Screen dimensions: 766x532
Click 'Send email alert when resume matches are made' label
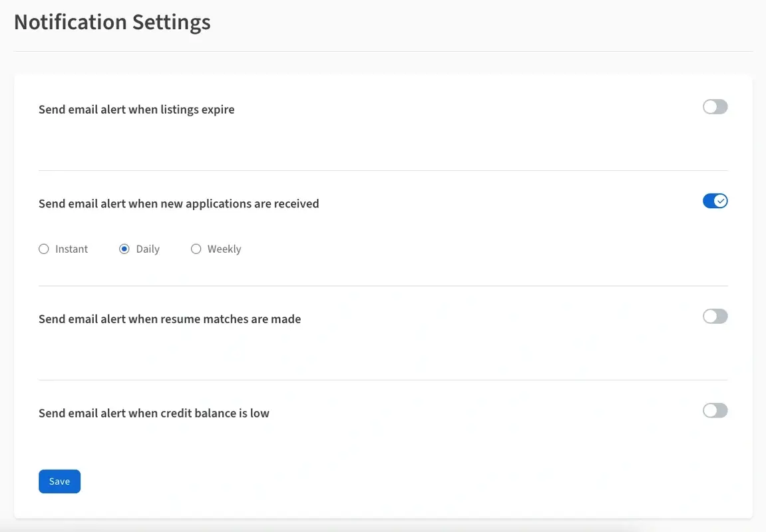click(170, 319)
